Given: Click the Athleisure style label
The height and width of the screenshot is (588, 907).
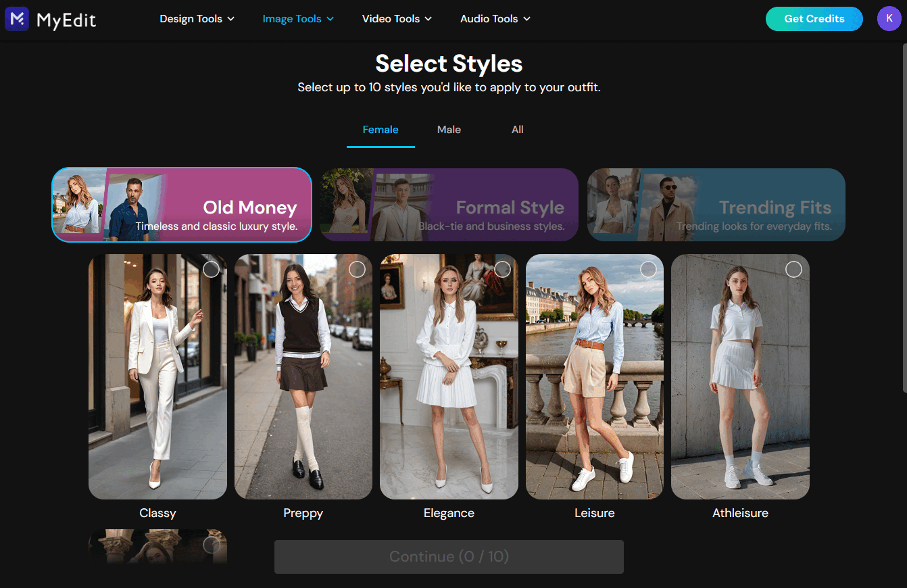Looking at the screenshot, I should pyautogui.click(x=740, y=513).
